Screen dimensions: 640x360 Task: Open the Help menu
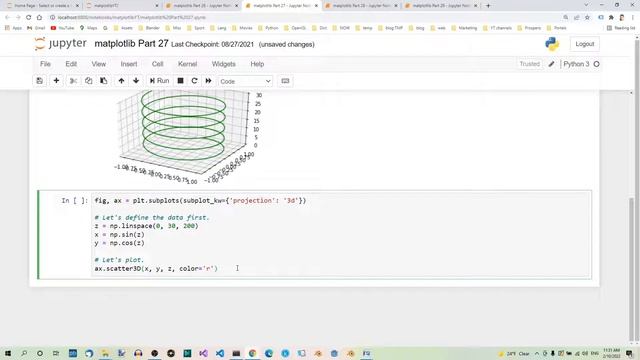click(257, 64)
